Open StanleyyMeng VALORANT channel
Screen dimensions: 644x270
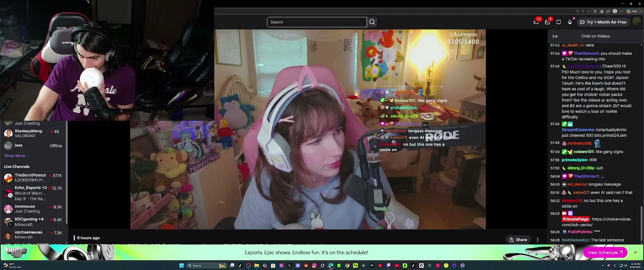click(33, 133)
